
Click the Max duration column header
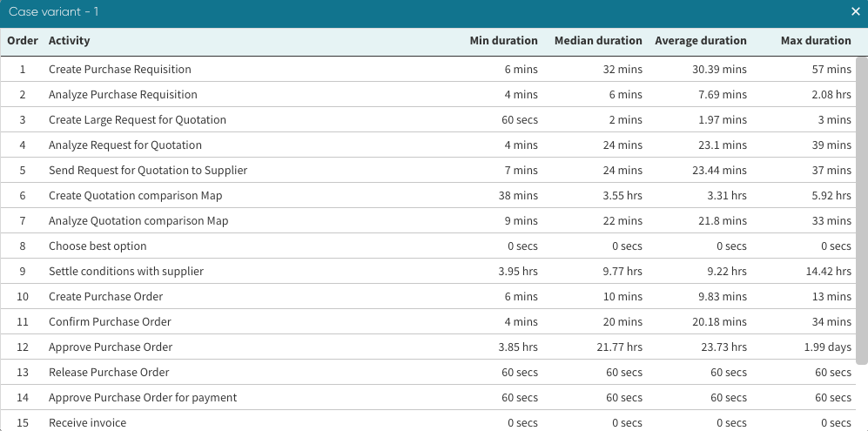(816, 41)
